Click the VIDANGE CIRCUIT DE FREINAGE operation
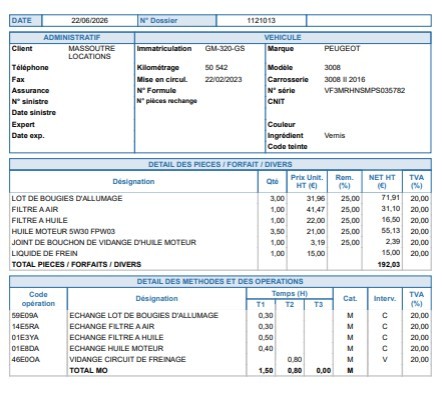 click(127, 359)
